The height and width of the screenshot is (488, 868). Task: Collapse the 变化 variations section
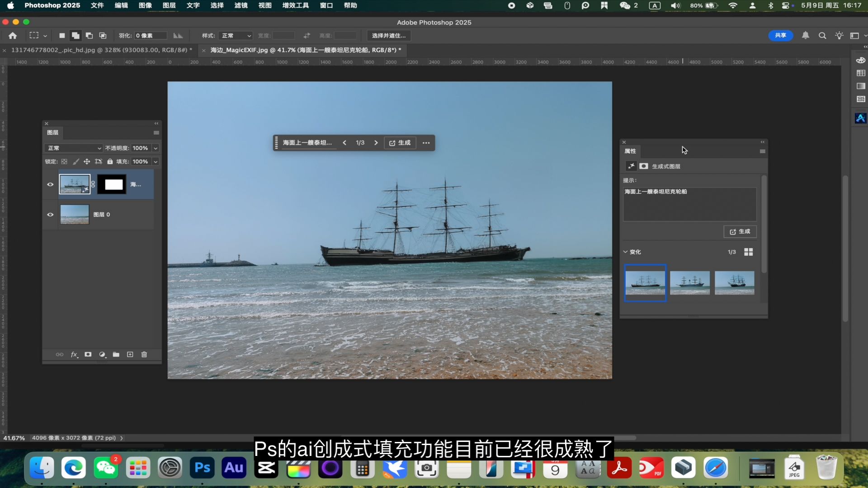[626, 252]
